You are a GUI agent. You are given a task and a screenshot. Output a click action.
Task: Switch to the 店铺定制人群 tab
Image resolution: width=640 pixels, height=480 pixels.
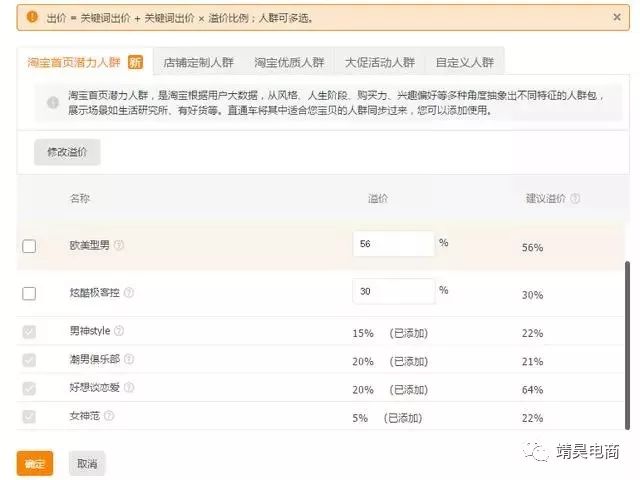(x=198, y=62)
